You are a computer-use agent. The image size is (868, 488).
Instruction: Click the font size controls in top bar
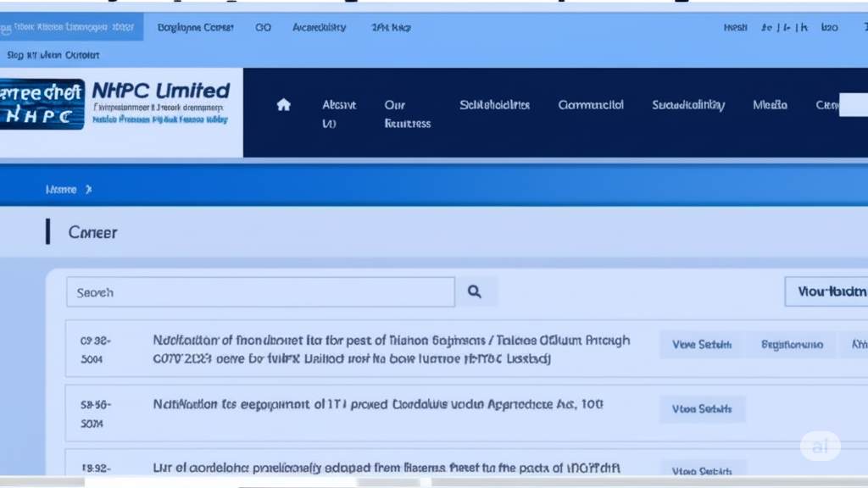784,27
